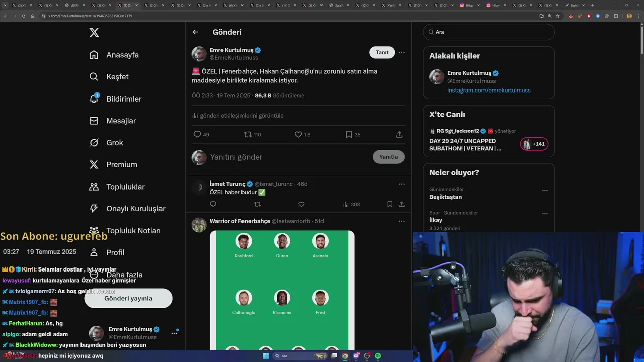Open Windows Start menu
Screen dimensions: 644x362
(266, 356)
